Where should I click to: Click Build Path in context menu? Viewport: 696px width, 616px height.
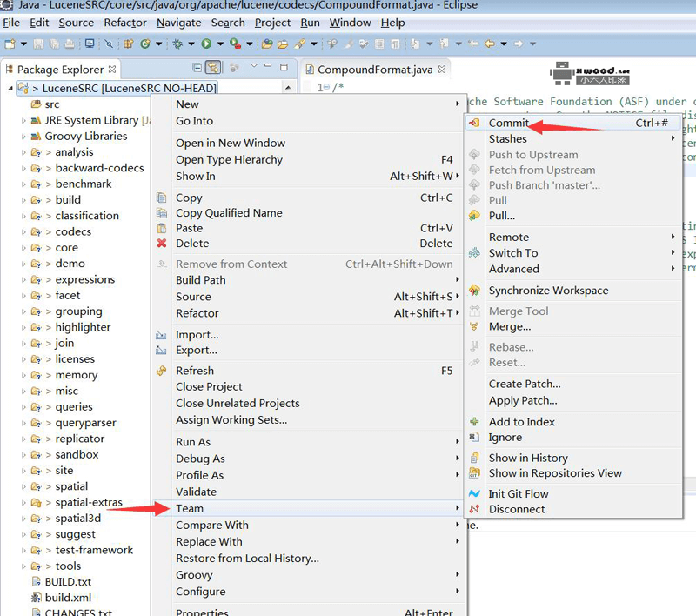tap(308, 280)
